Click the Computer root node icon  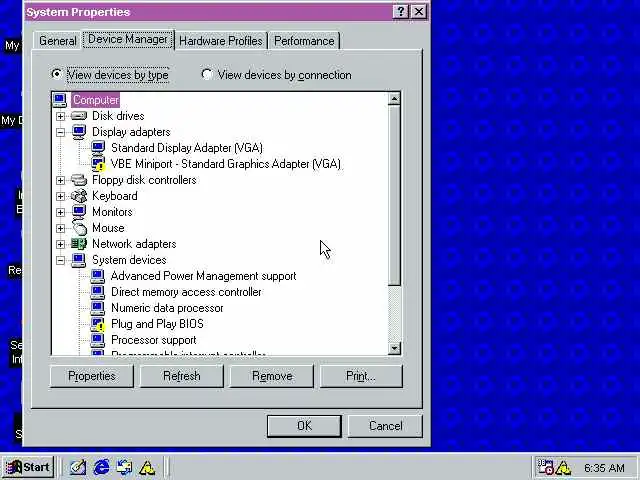(60, 100)
